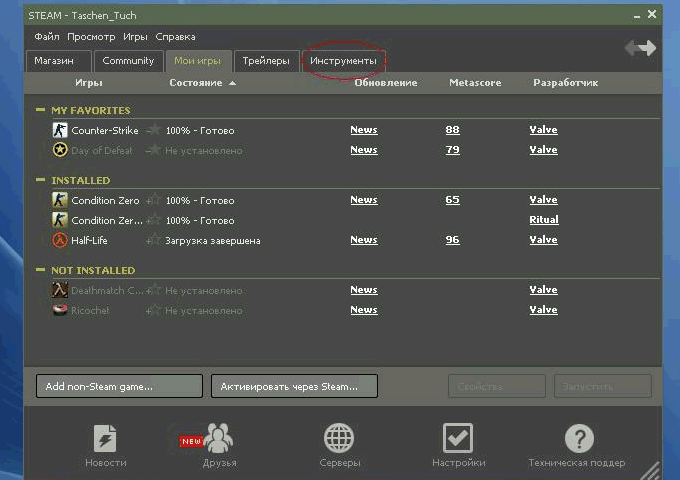This screenshot has width=680, height=480.
Task: Click the Deathmatch Classic game icon
Action: [x=60, y=290]
